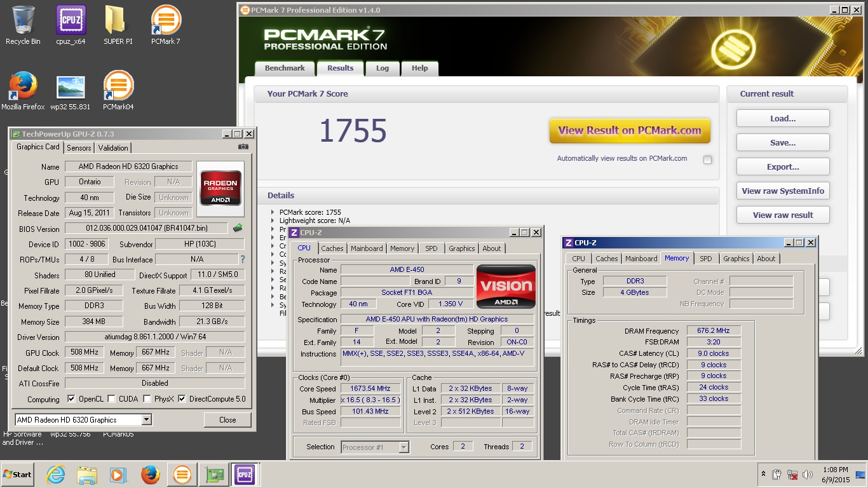Click the Save... button in PCMark 7

pos(783,142)
